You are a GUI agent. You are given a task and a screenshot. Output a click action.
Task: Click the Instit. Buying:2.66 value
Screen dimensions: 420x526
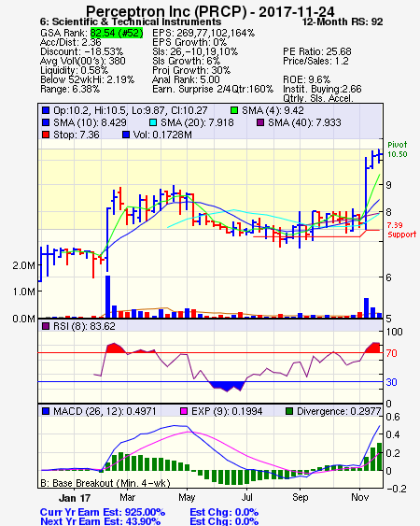322,90
